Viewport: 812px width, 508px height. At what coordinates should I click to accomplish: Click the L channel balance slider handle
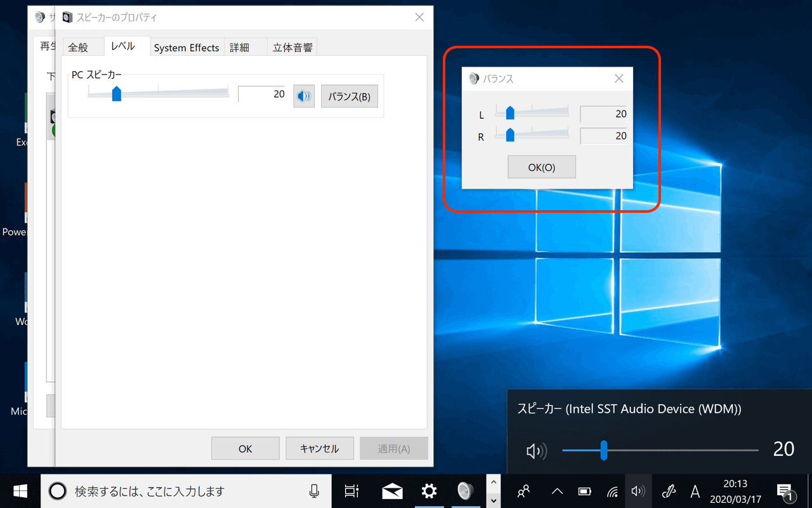pyautogui.click(x=509, y=114)
